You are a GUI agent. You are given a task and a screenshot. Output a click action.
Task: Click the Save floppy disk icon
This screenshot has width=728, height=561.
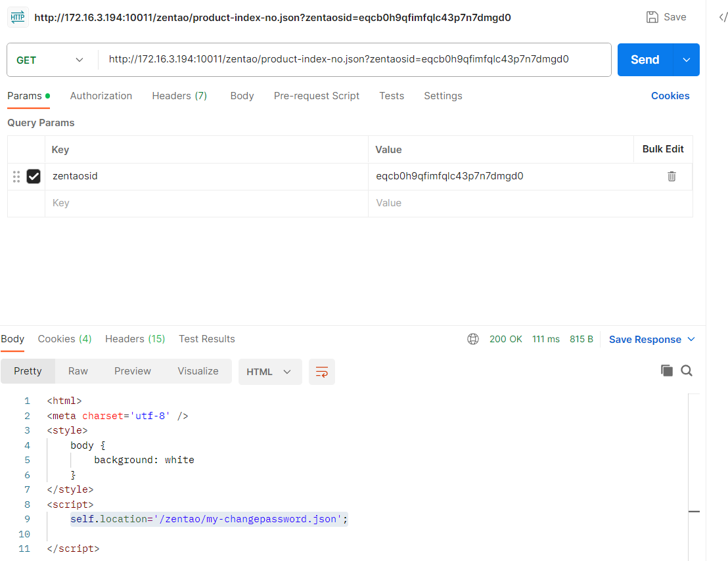pyautogui.click(x=652, y=17)
